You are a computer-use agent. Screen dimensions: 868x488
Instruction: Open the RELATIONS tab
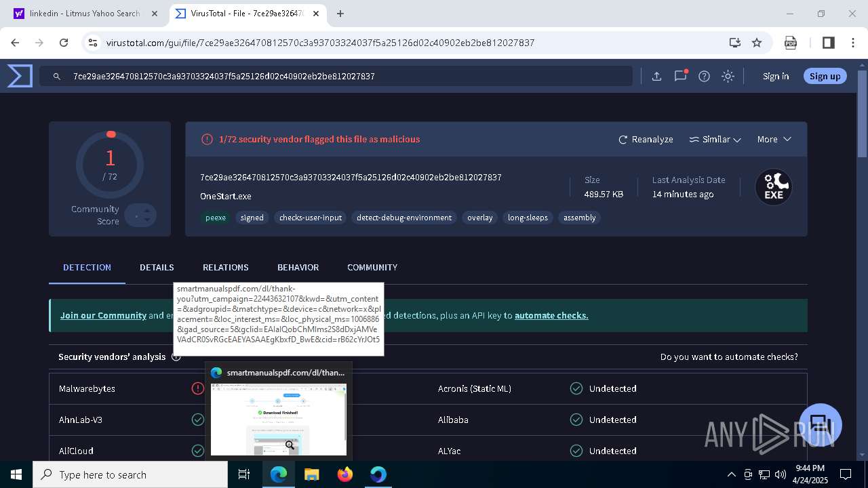tap(226, 267)
